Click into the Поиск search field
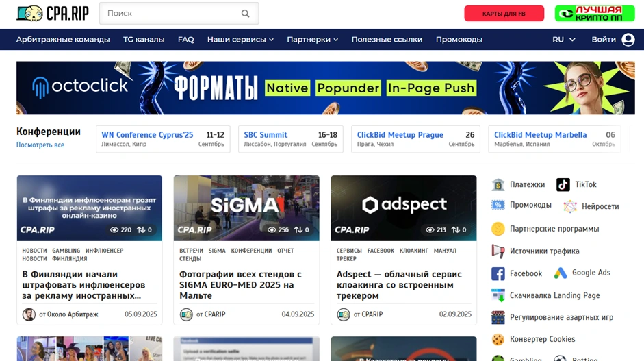The image size is (644, 361). coord(171,14)
